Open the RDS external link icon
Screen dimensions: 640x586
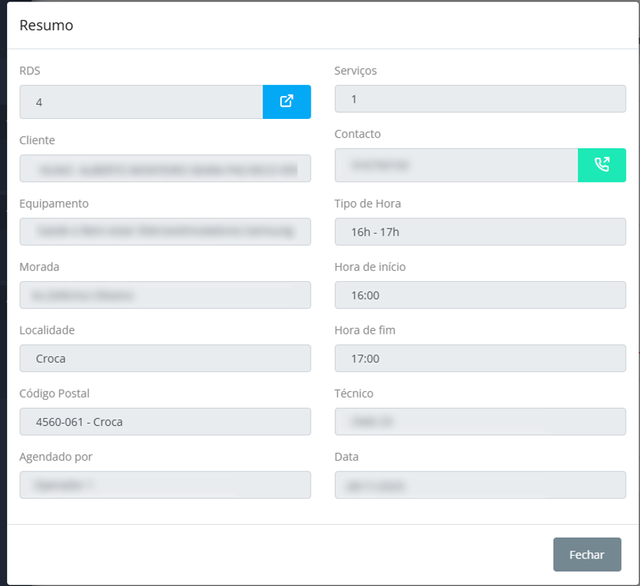point(286,102)
